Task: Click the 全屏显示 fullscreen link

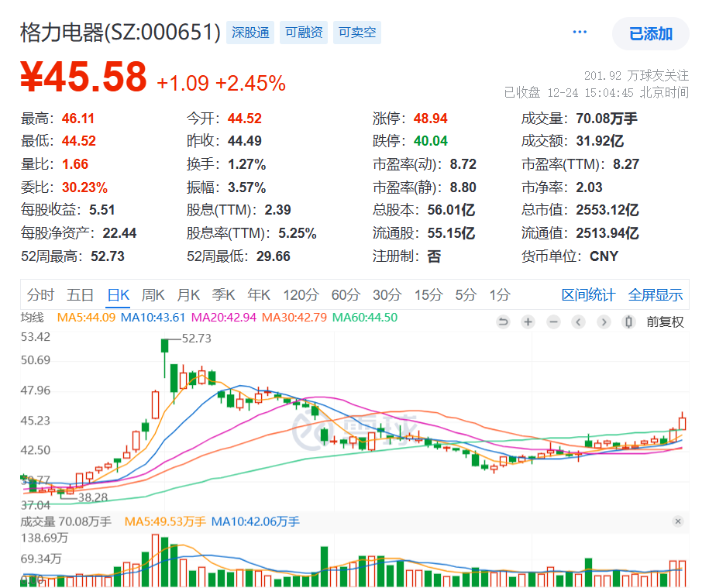Action: (656, 295)
